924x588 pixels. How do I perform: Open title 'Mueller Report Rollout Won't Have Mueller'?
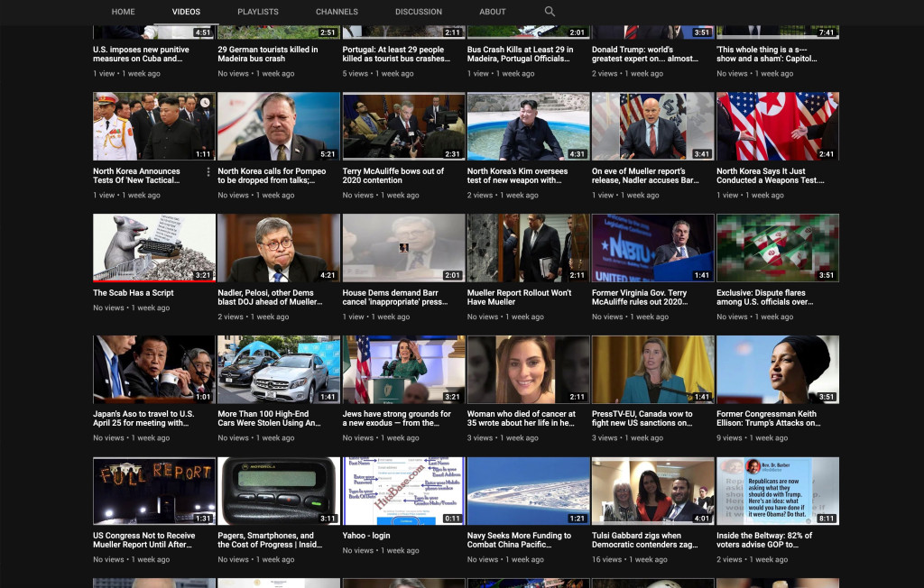[519, 297]
